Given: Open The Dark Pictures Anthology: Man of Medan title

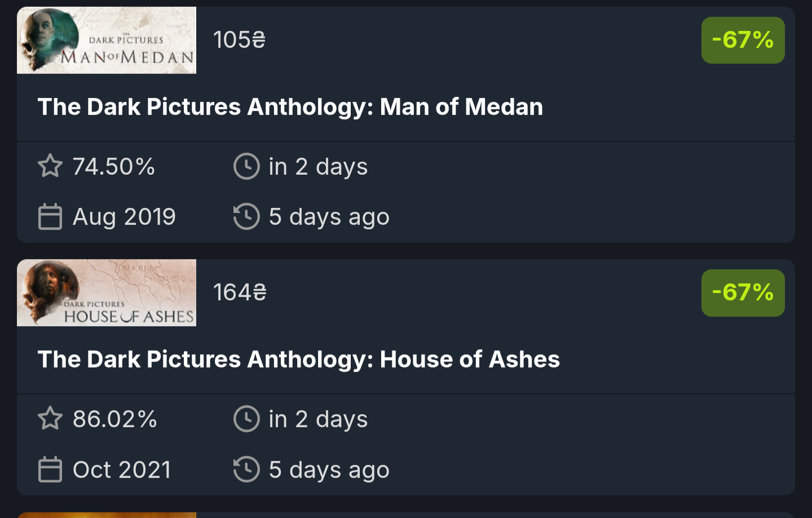Looking at the screenshot, I should point(290,107).
